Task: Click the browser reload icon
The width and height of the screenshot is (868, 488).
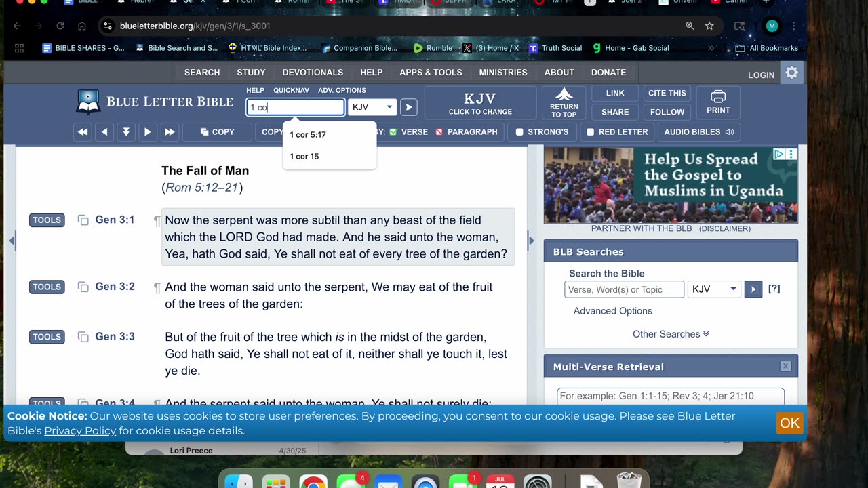Action: coord(60,26)
